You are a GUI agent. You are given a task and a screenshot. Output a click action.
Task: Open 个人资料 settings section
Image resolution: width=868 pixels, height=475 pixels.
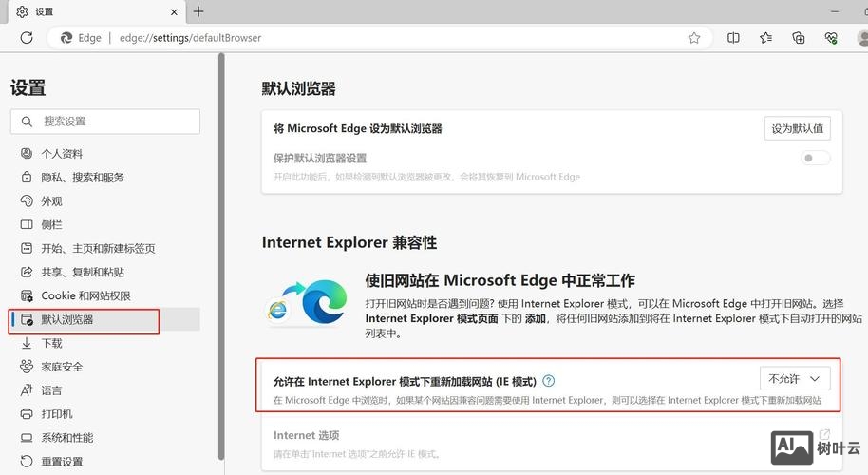coord(62,154)
